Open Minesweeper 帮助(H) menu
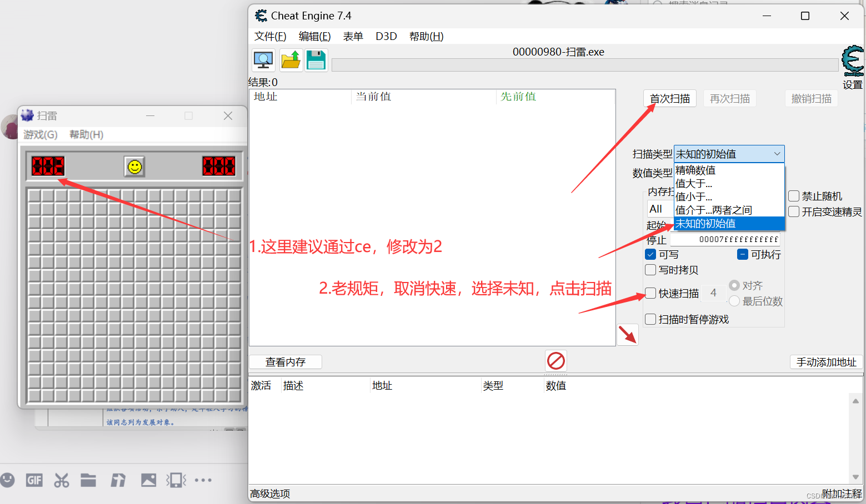The image size is (866, 504). pyautogui.click(x=86, y=134)
